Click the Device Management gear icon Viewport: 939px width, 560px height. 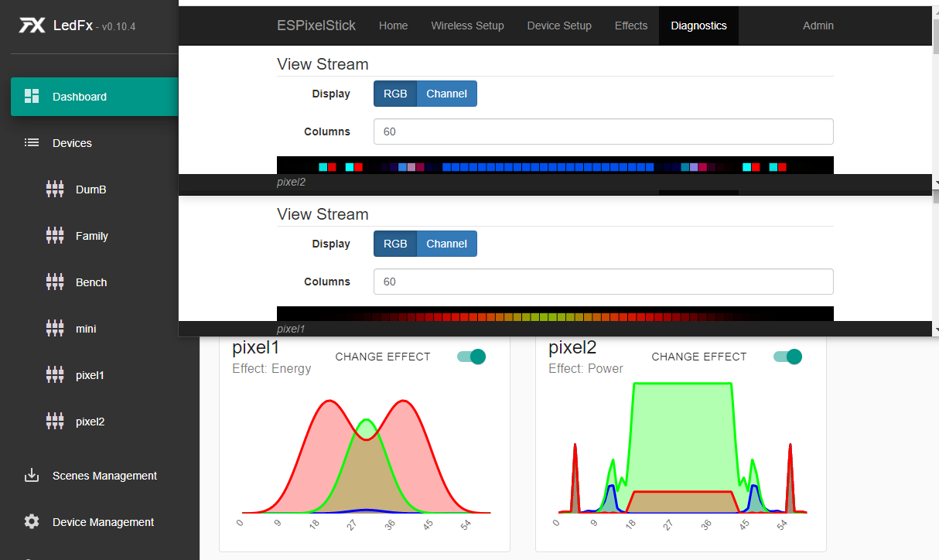[32, 521]
